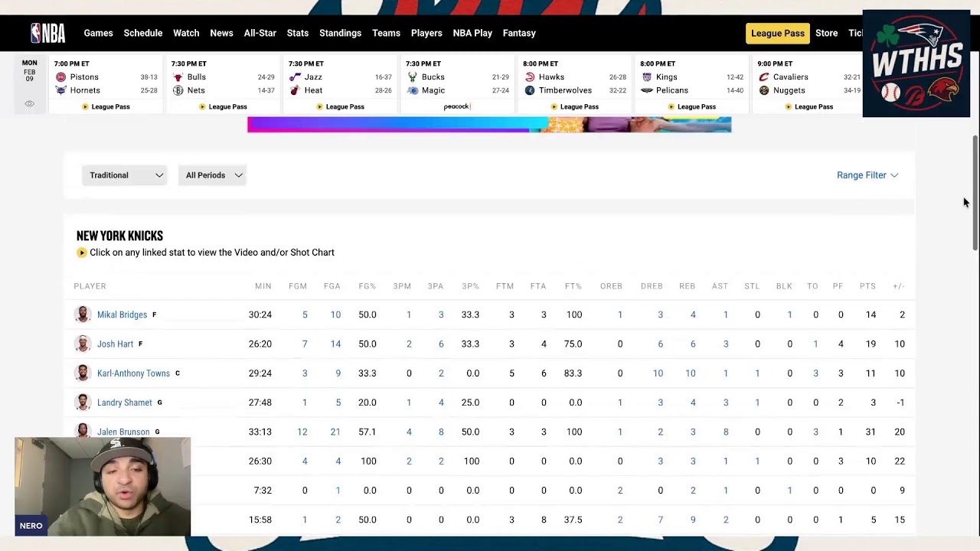Open the All Periods dropdown
The image size is (980, 551).
212,175
